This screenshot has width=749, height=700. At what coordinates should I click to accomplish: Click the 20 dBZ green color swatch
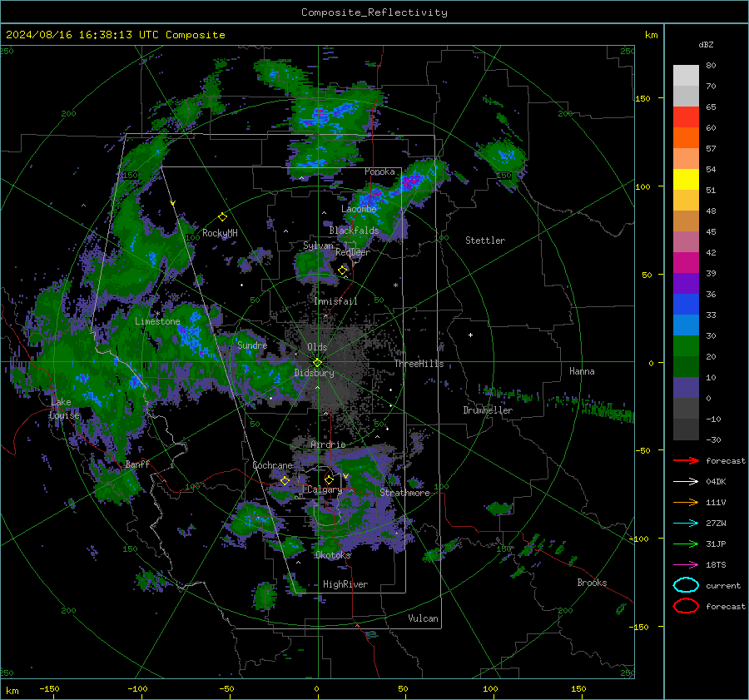click(686, 346)
